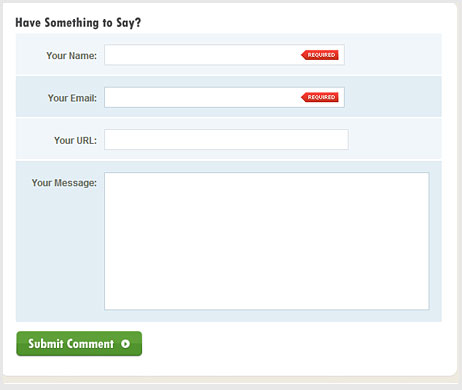This screenshot has width=462, height=390.
Task: Click the "Have Something to Say?" heading
Action: [78, 23]
